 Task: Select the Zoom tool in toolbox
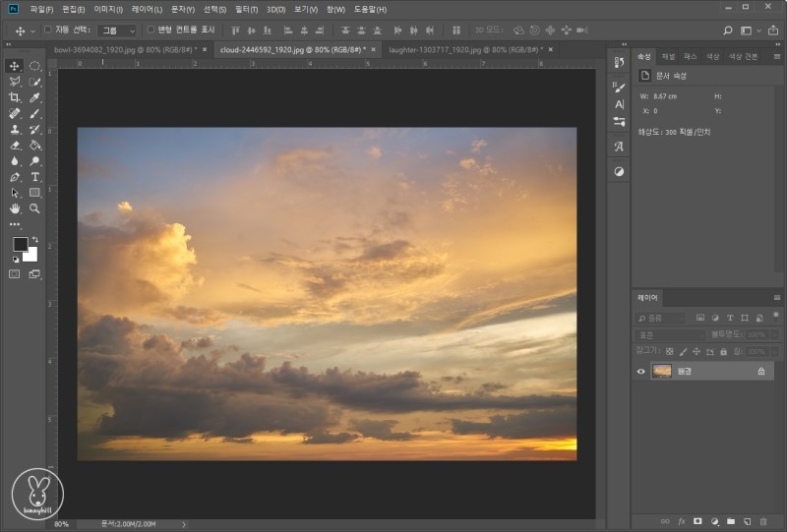[x=35, y=208]
